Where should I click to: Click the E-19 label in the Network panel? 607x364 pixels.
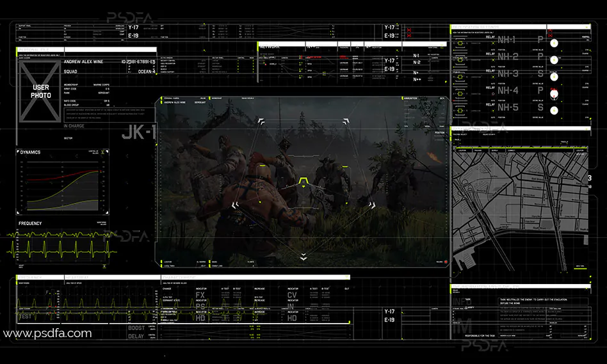click(389, 69)
